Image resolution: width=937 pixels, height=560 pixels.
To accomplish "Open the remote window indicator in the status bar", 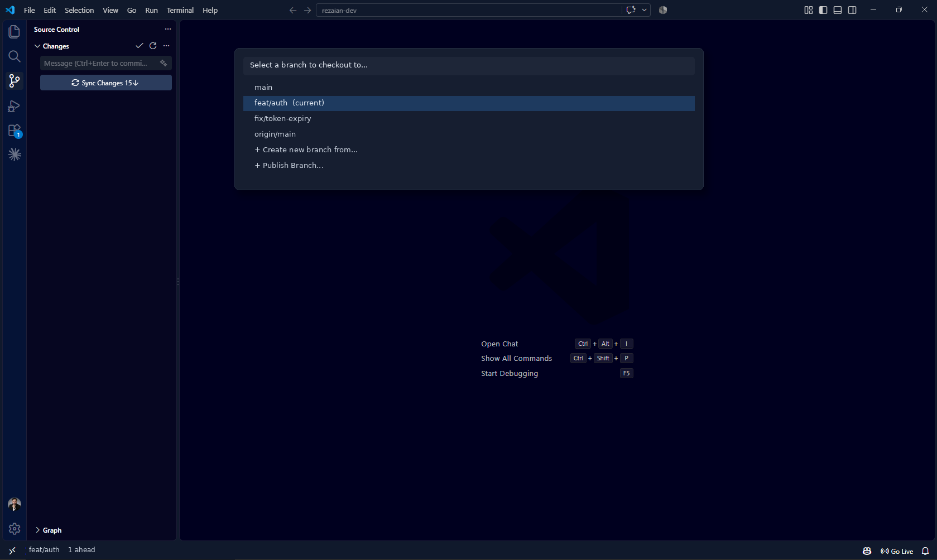I will click(12, 551).
